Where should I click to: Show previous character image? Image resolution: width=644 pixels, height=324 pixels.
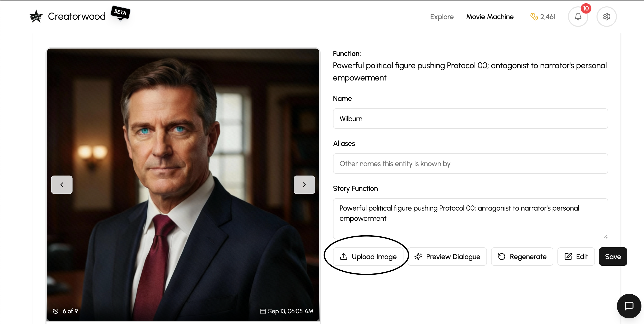(x=62, y=185)
